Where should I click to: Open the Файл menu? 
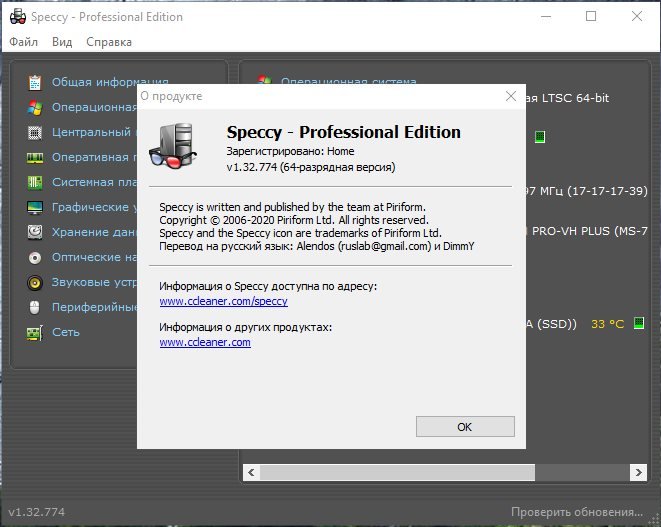coord(24,42)
